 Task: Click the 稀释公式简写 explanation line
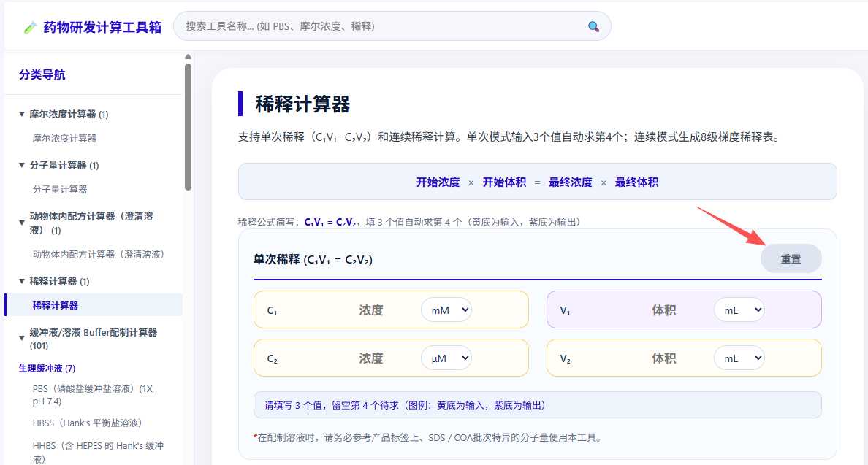click(409, 222)
